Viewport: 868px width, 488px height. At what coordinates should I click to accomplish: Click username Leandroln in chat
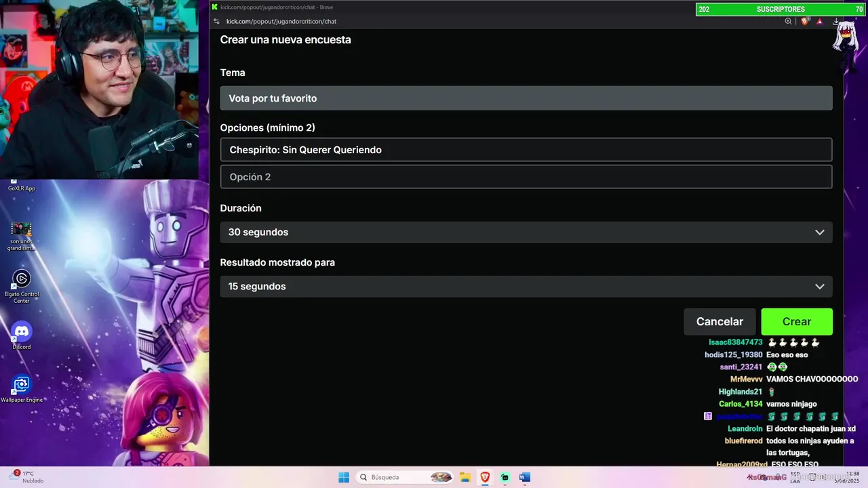[x=745, y=428]
